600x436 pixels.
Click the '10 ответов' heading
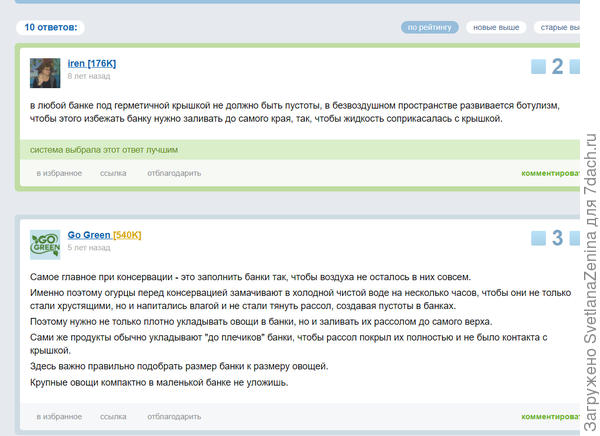tap(54, 28)
